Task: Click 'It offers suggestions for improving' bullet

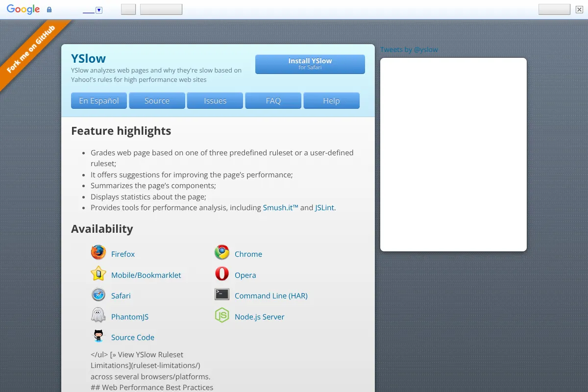Action: pyautogui.click(x=192, y=174)
